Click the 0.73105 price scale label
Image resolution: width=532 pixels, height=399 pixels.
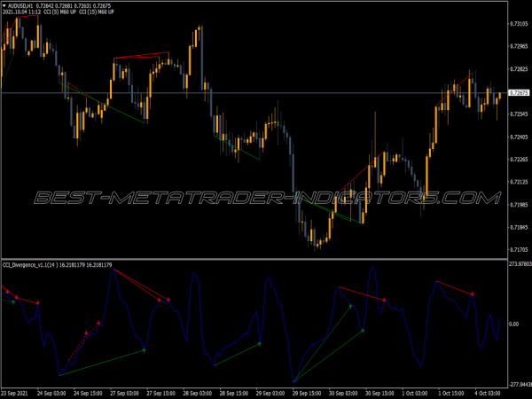click(519, 24)
